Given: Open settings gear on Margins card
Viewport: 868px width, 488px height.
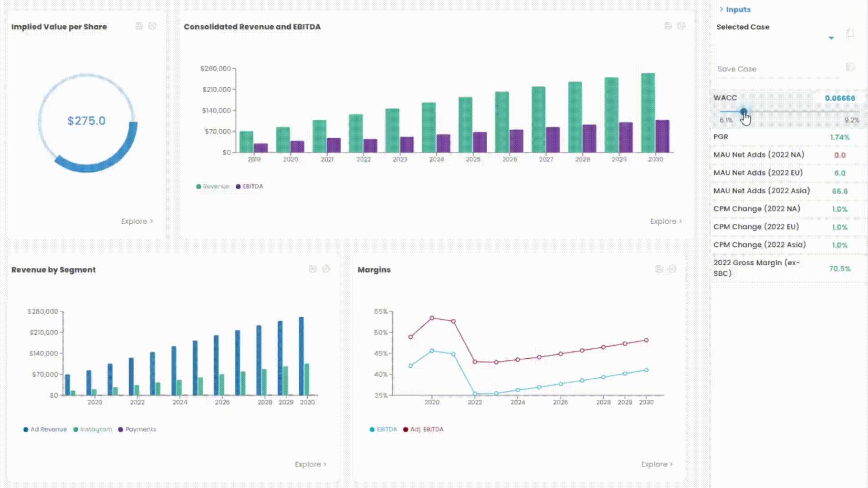Looking at the screenshot, I should 672,269.
